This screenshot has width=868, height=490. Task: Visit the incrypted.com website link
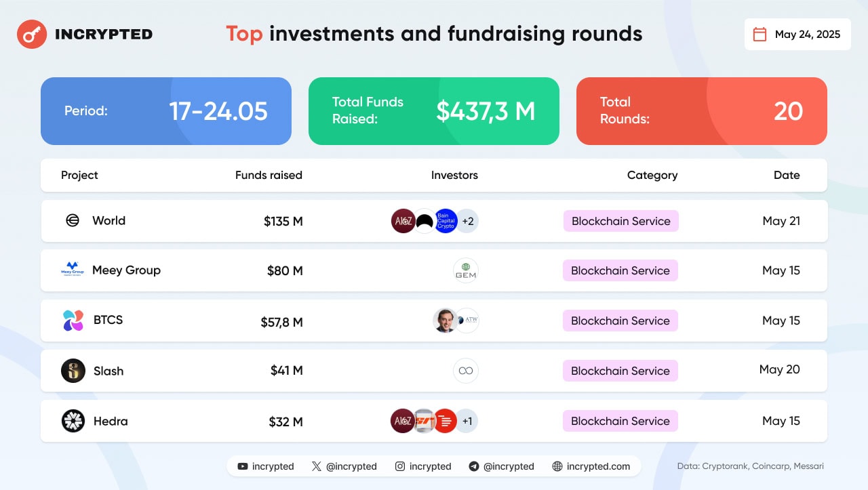pyautogui.click(x=591, y=466)
